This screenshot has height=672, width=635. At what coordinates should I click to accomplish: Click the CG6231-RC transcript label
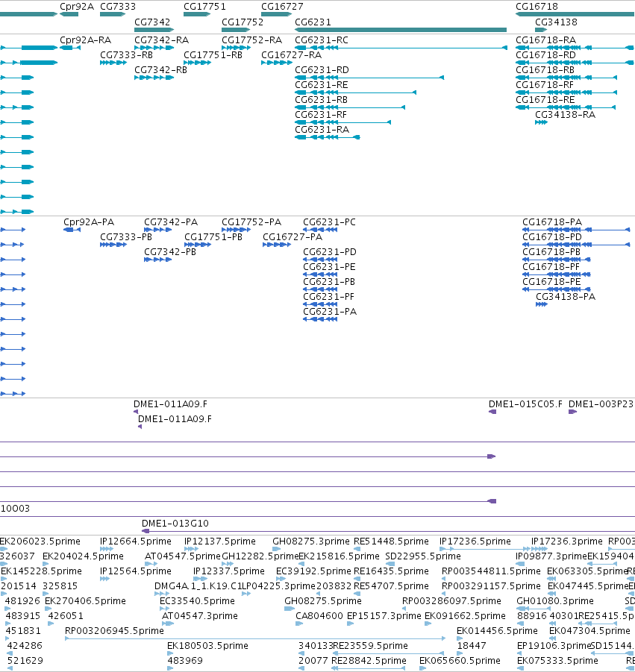[322, 40]
